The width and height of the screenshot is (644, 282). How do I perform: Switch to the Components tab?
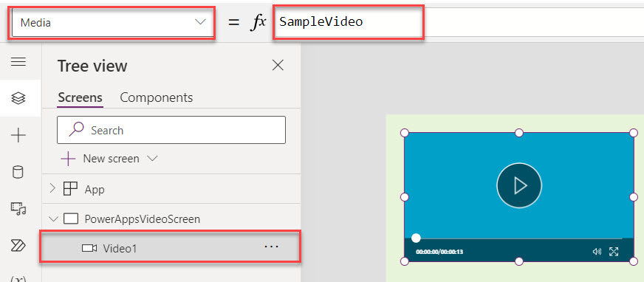coord(156,97)
